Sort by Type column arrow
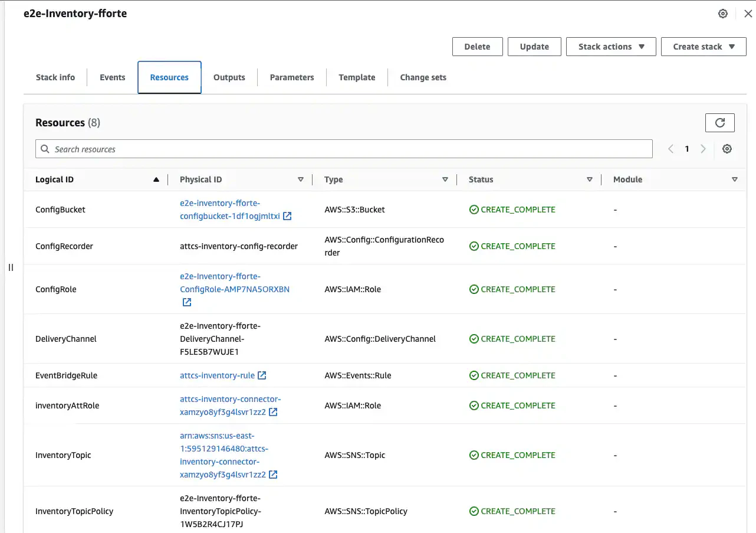Image resolution: width=756 pixels, height=533 pixels. [x=445, y=179]
